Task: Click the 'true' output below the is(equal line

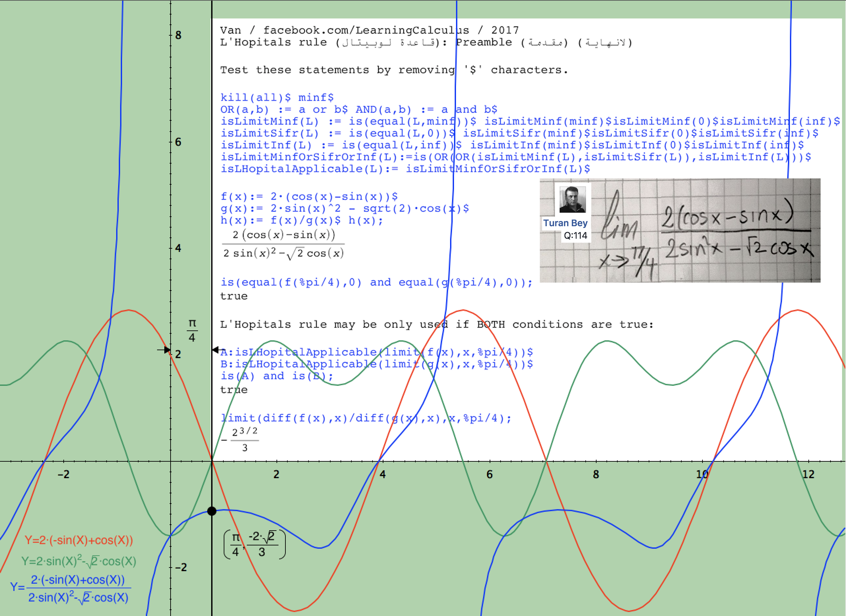Action: point(234,296)
